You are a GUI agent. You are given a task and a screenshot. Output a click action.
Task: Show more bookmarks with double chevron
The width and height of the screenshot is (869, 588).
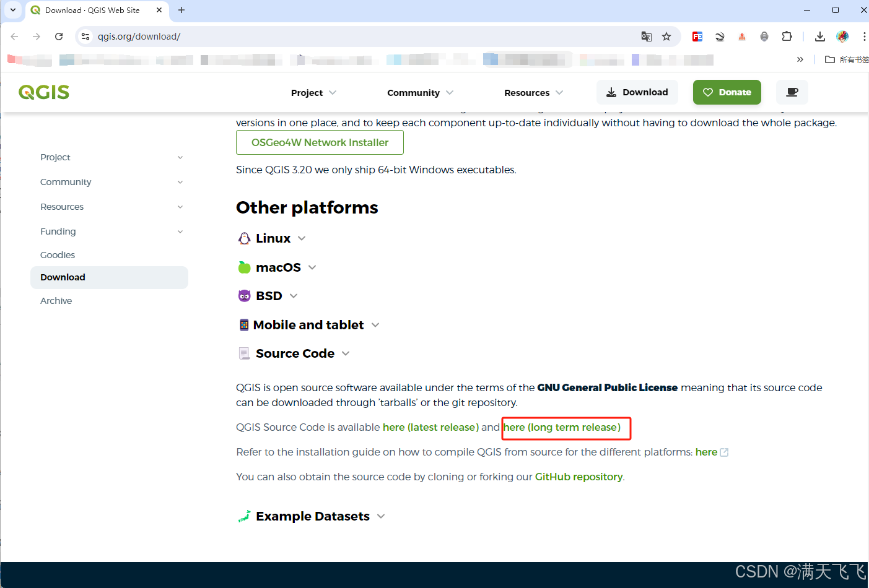[x=800, y=59]
